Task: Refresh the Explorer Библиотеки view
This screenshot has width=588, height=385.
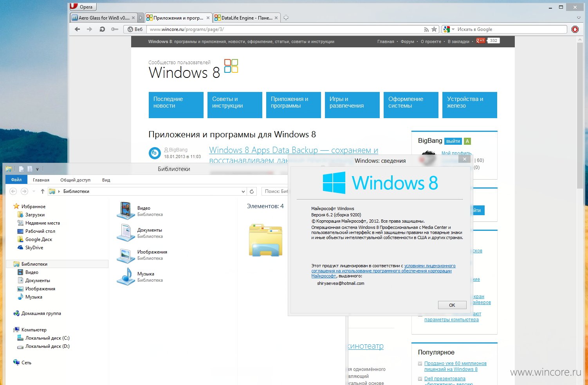Action: click(252, 191)
